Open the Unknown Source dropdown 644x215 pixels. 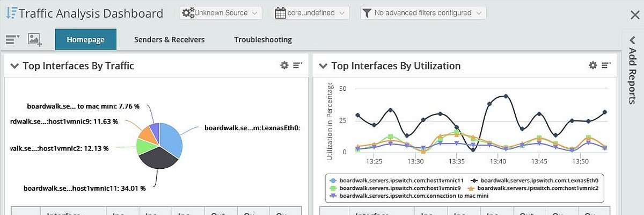coord(221,13)
